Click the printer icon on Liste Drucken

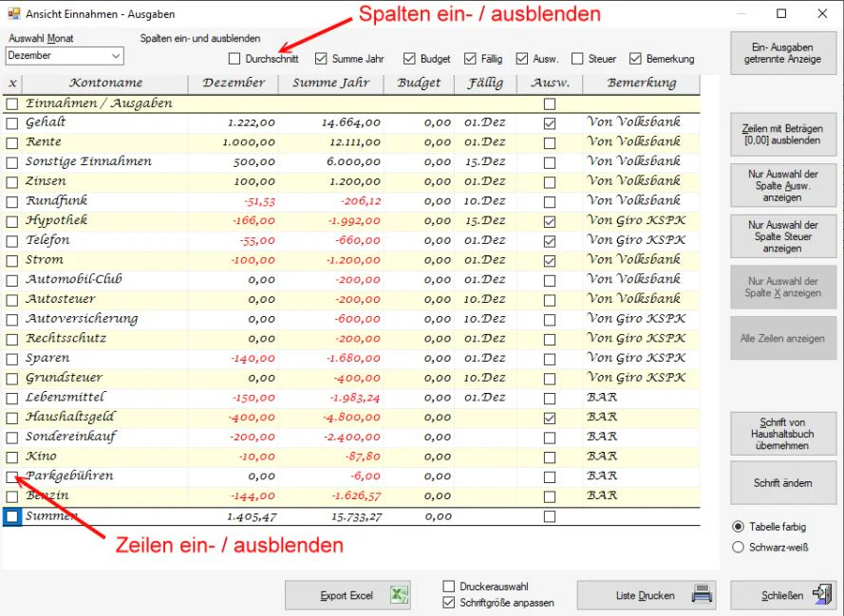(x=702, y=594)
